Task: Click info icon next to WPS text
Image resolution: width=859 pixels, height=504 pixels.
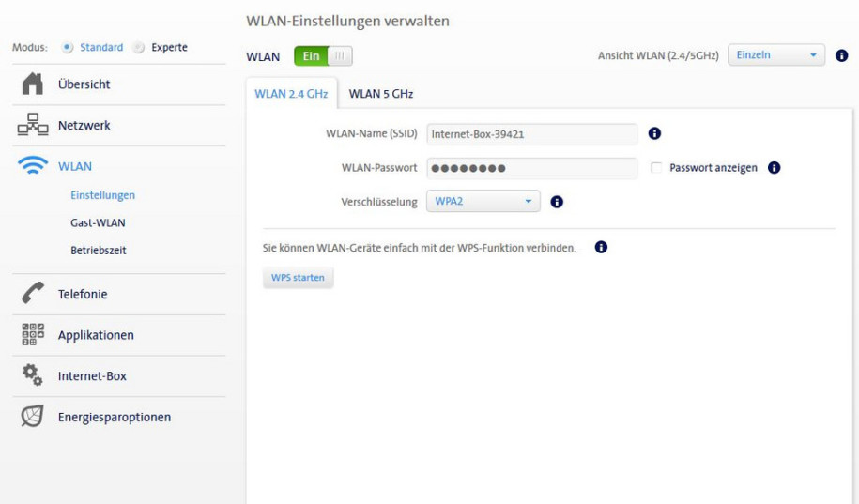Action: click(x=601, y=247)
